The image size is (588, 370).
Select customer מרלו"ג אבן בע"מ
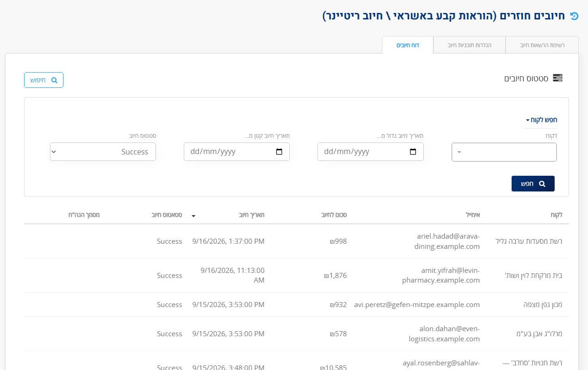coord(539,334)
